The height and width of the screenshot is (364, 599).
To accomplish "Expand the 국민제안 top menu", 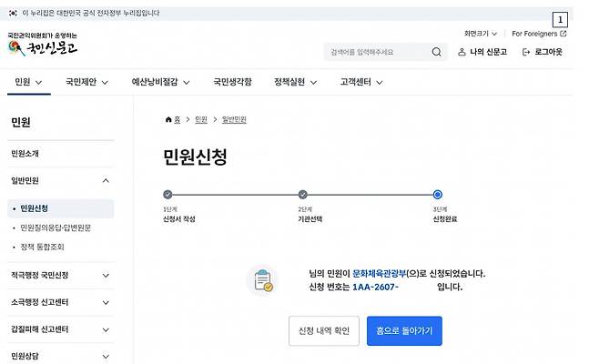I will click(86, 82).
